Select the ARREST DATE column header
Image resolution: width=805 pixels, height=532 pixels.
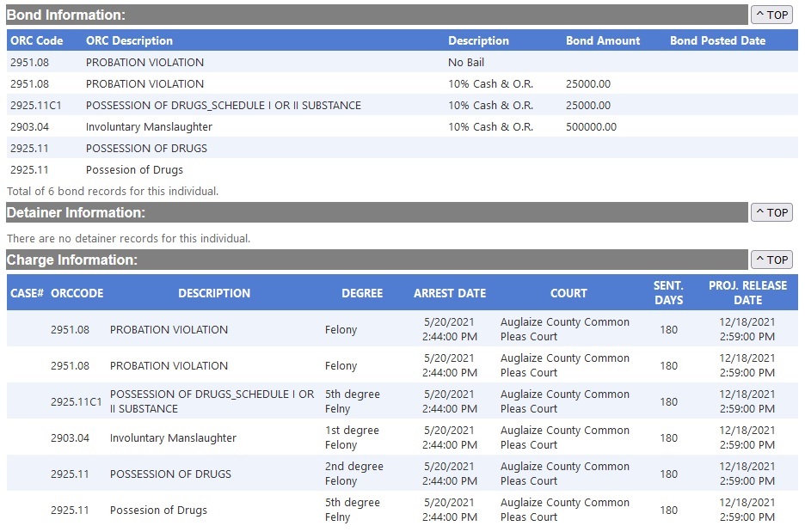(x=450, y=293)
